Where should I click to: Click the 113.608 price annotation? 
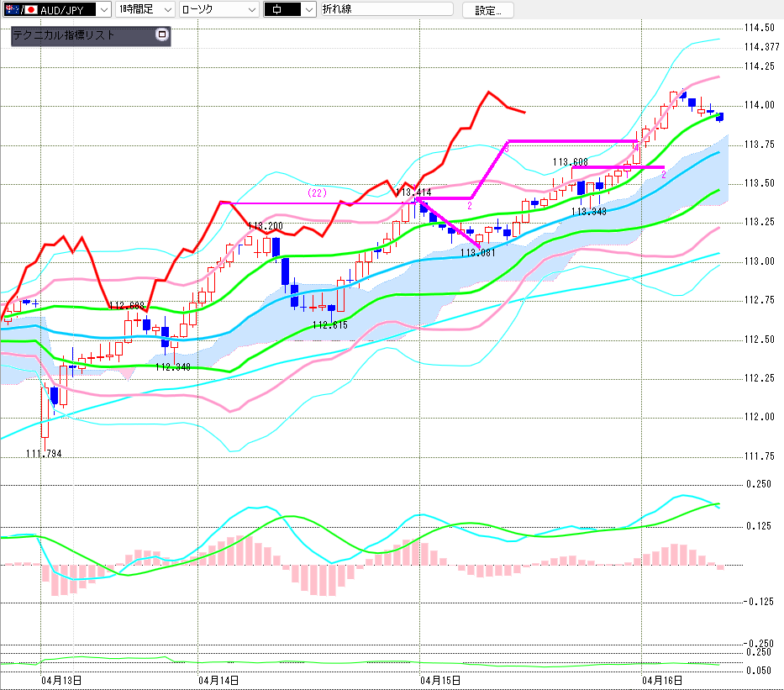tap(570, 161)
